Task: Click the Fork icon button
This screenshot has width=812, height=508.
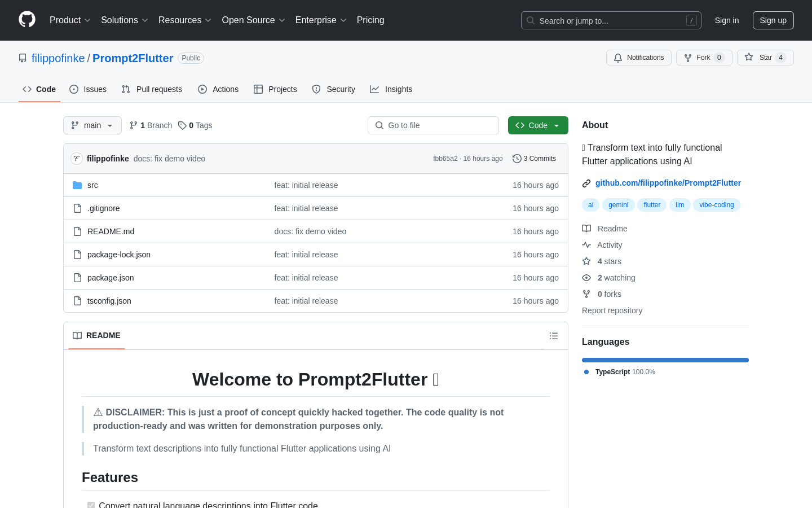Action: pyautogui.click(x=688, y=58)
